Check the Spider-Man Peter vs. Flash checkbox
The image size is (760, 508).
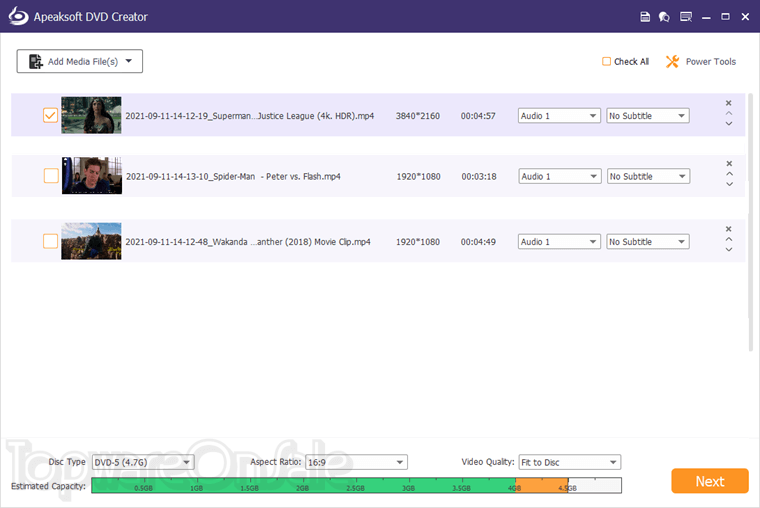(51, 175)
